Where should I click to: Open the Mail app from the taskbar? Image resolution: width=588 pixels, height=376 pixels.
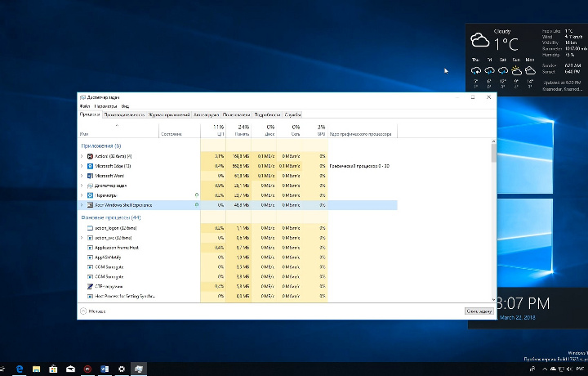coord(70,369)
